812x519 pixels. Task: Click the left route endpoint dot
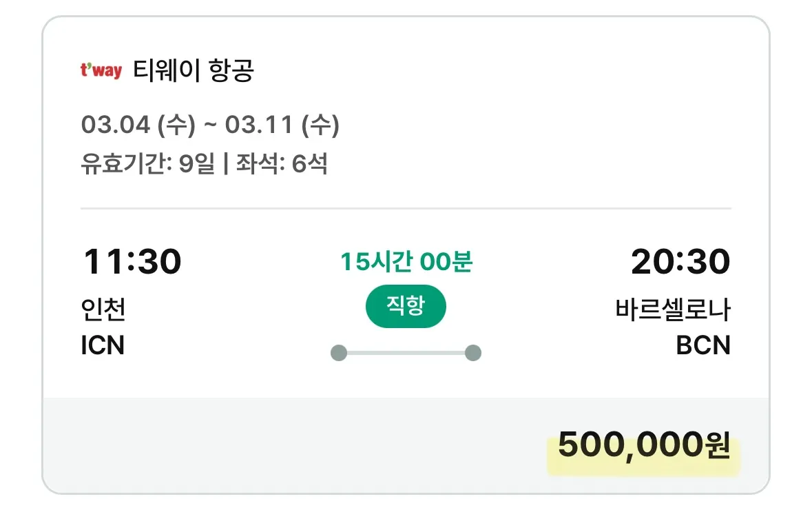[x=339, y=353]
